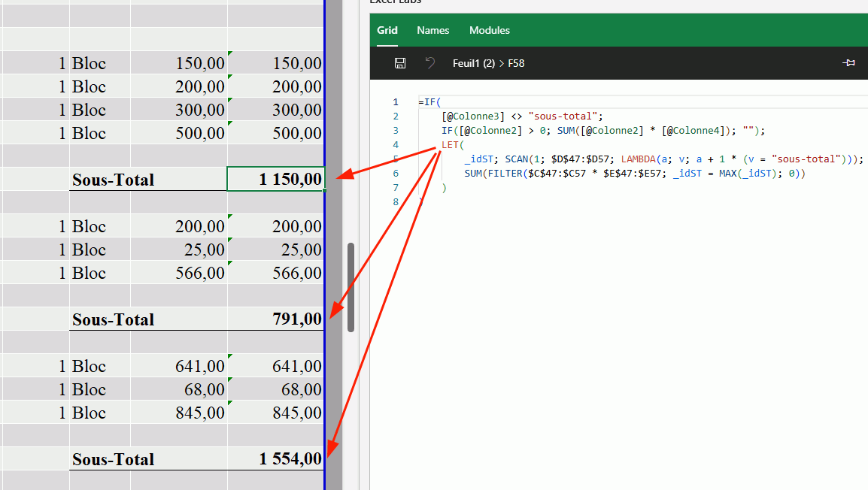Image resolution: width=868 pixels, height=490 pixels.
Task: Click the F58 cell reference breadcrumb
Action: 516,64
